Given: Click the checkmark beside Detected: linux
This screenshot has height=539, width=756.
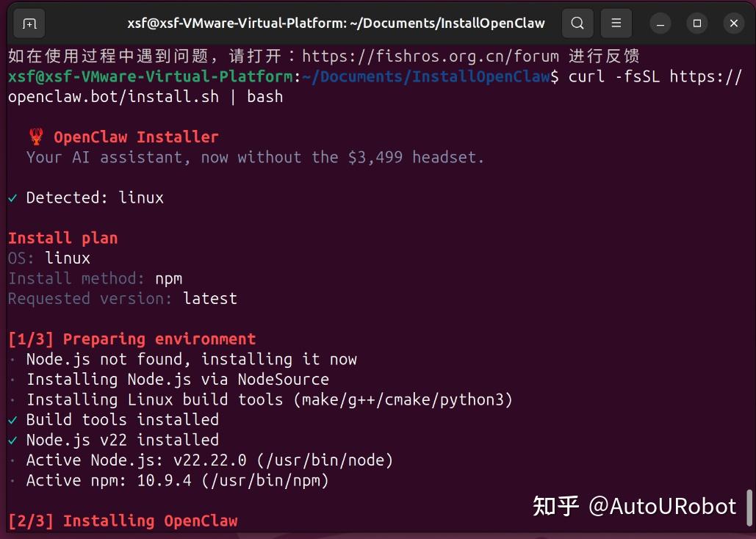Looking at the screenshot, I should (12, 198).
